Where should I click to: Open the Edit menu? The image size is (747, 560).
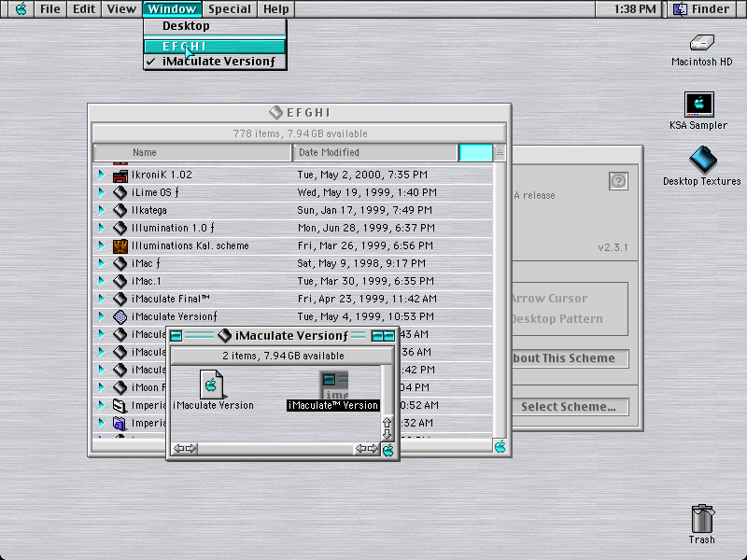84,8
